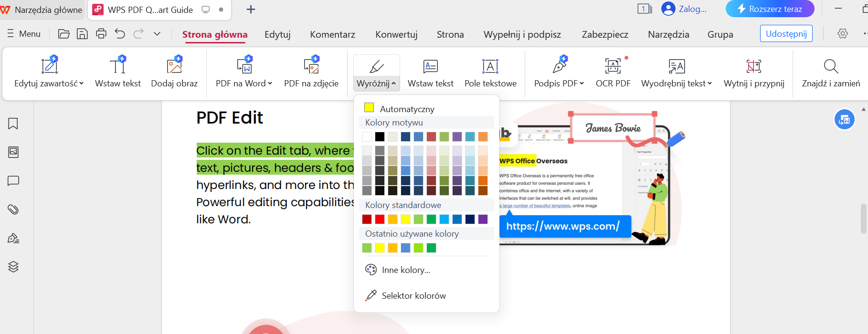Open the Menu hamburger button
This screenshot has width=868, height=334.
pyautogui.click(x=24, y=34)
